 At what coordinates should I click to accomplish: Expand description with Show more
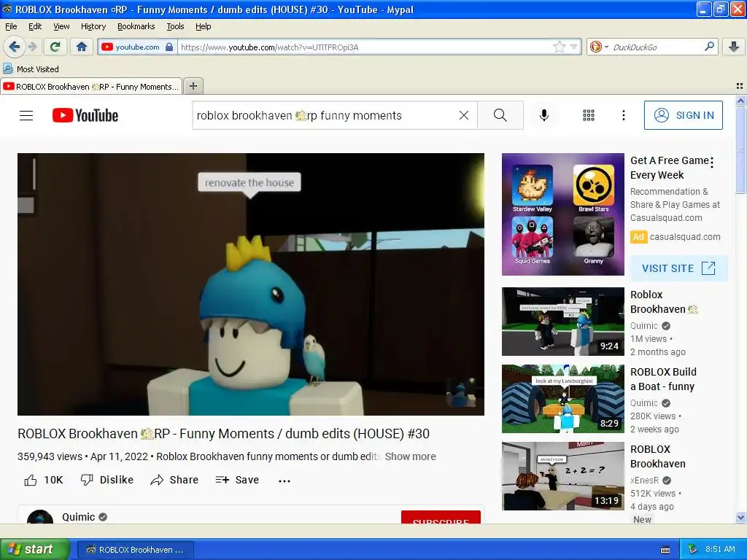pyautogui.click(x=410, y=456)
